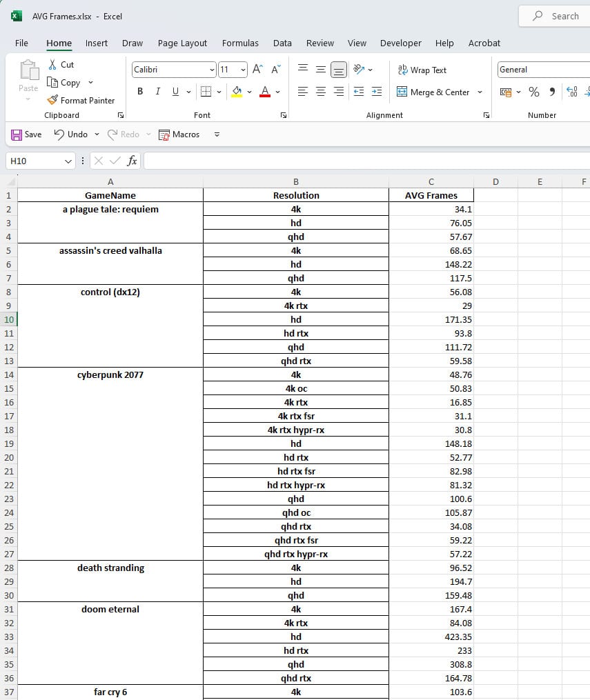
Task: Select column B header
Action: tap(295, 181)
